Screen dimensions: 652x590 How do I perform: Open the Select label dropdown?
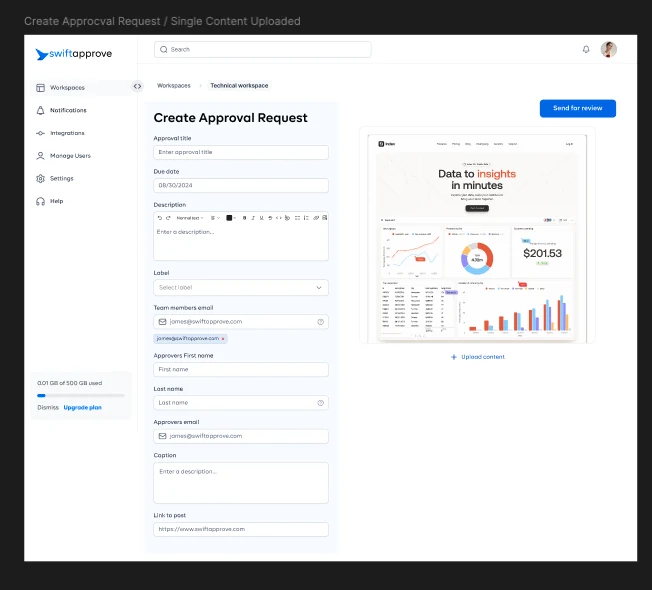pos(241,288)
